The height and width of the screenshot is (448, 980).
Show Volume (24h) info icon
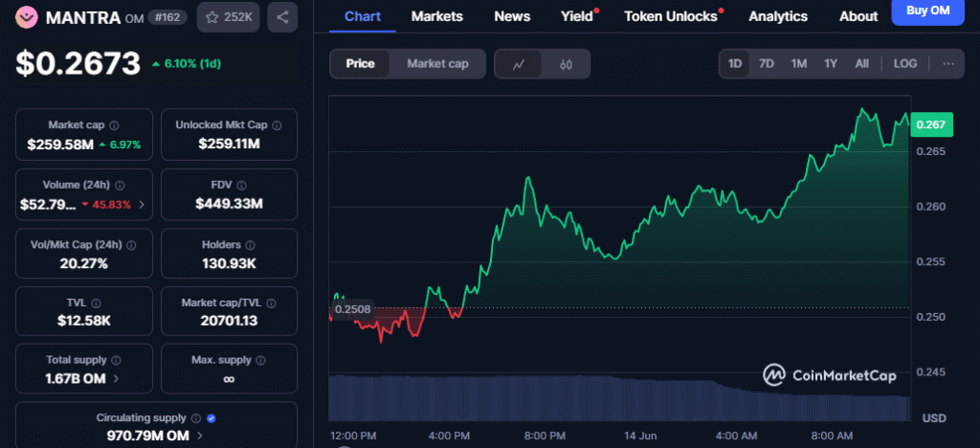point(120,185)
